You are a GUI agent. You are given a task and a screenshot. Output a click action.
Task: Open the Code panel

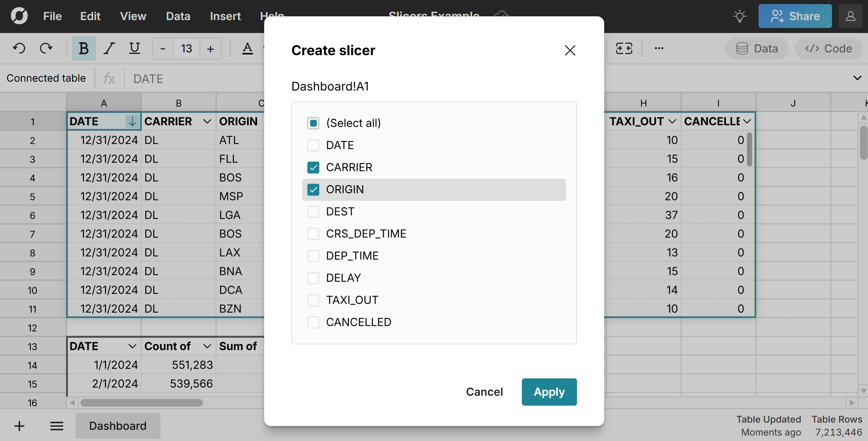click(829, 48)
